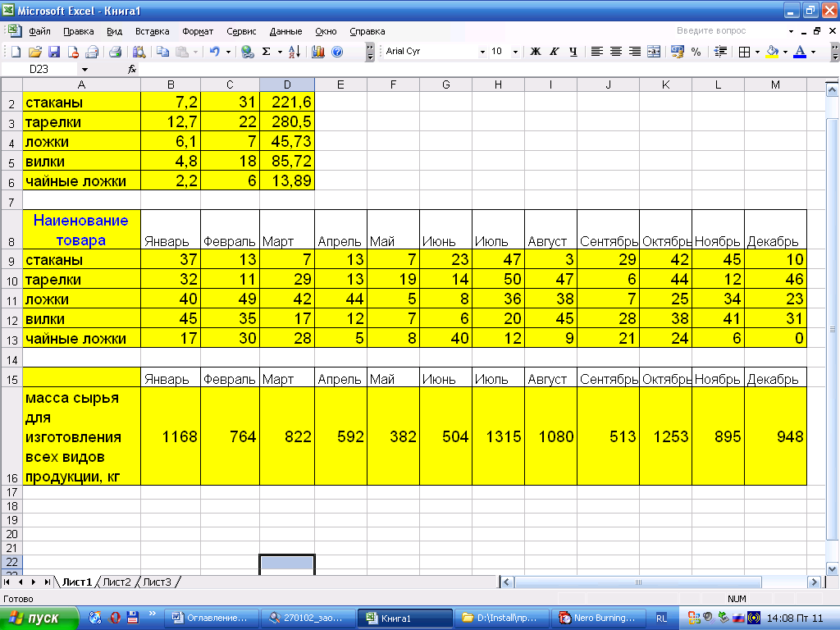Sort ascending with the A-Я icon
The image size is (840, 630).
294,52
